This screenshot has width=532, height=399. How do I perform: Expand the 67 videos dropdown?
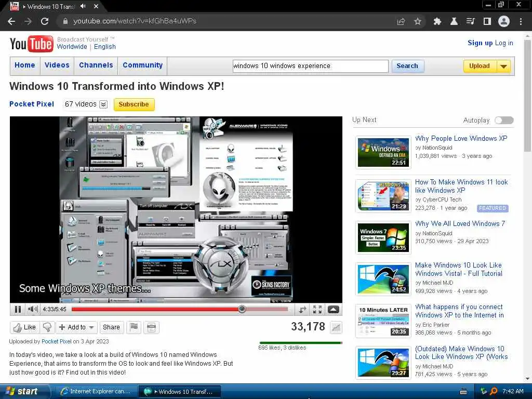(x=103, y=104)
